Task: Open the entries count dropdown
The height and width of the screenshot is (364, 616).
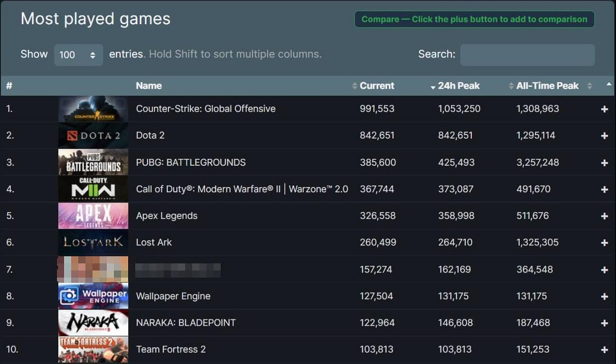Action: point(78,55)
